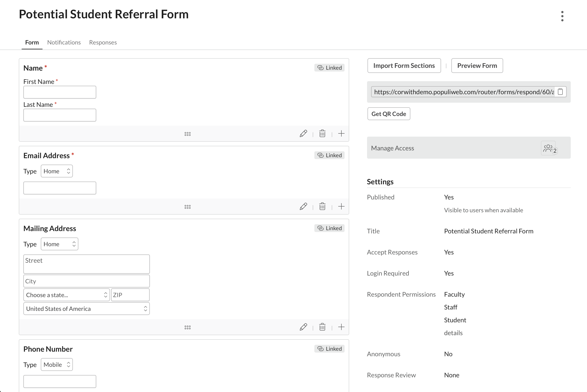Open Preview Form
The height and width of the screenshot is (392, 587).
tap(477, 66)
